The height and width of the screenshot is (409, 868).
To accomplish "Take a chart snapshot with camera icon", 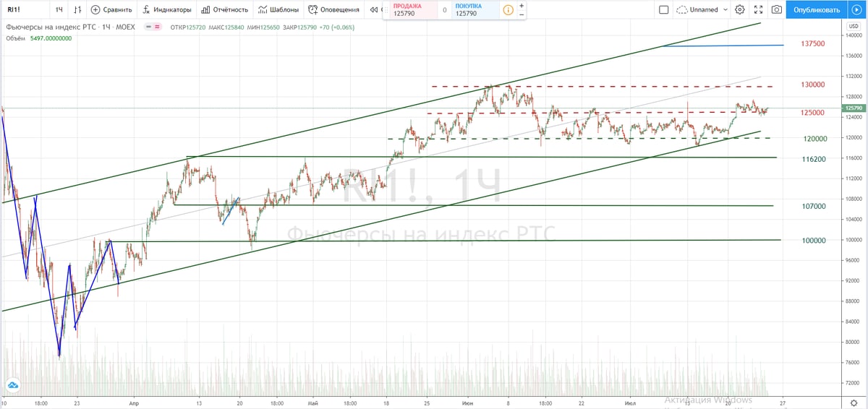I will pos(776,10).
